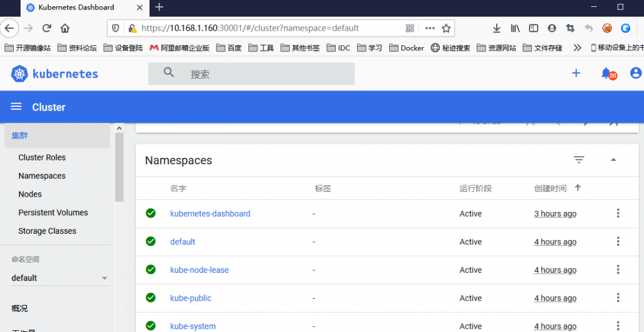Open the notifications bell icon
The height and width of the screenshot is (332, 644).
(x=606, y=74)
